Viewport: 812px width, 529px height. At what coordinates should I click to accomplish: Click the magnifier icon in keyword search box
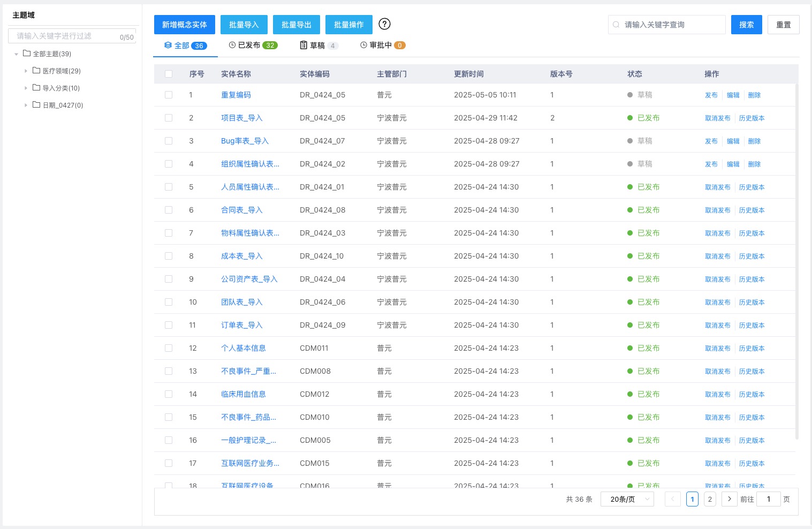click(616, 24)
